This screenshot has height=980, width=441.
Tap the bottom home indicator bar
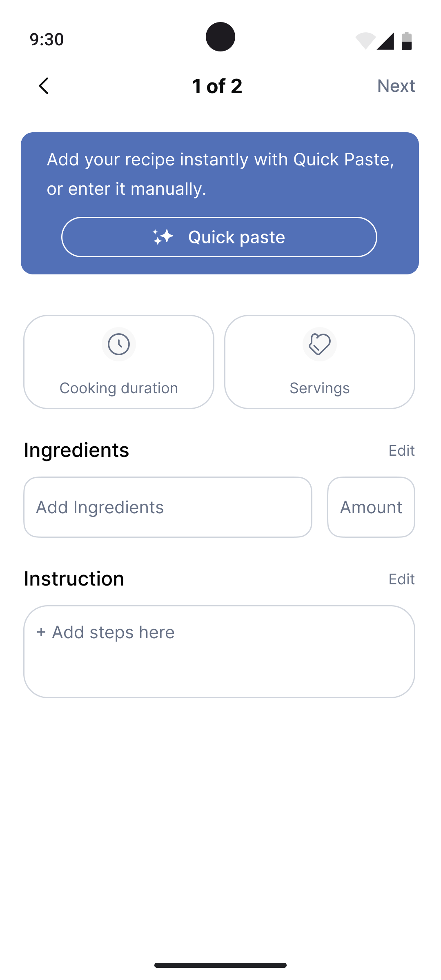click(x=220, y=965)
